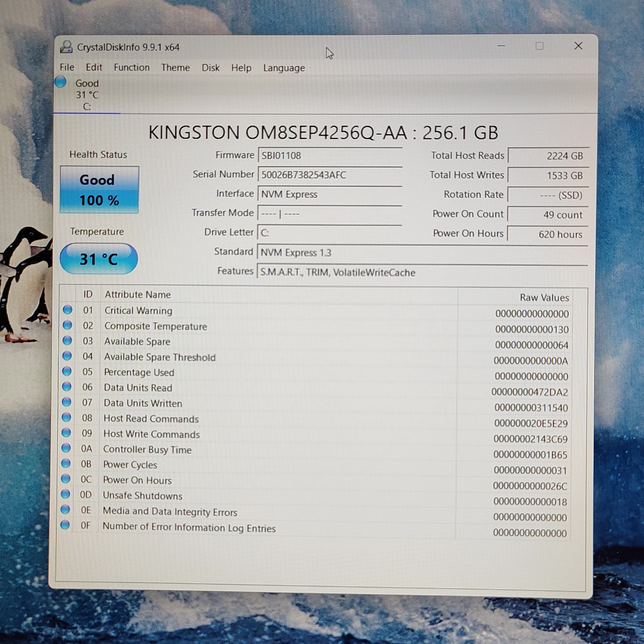
Task: Click the Features field listing S.M.A.R.T., TRIM
Action: tap(422, 272)
